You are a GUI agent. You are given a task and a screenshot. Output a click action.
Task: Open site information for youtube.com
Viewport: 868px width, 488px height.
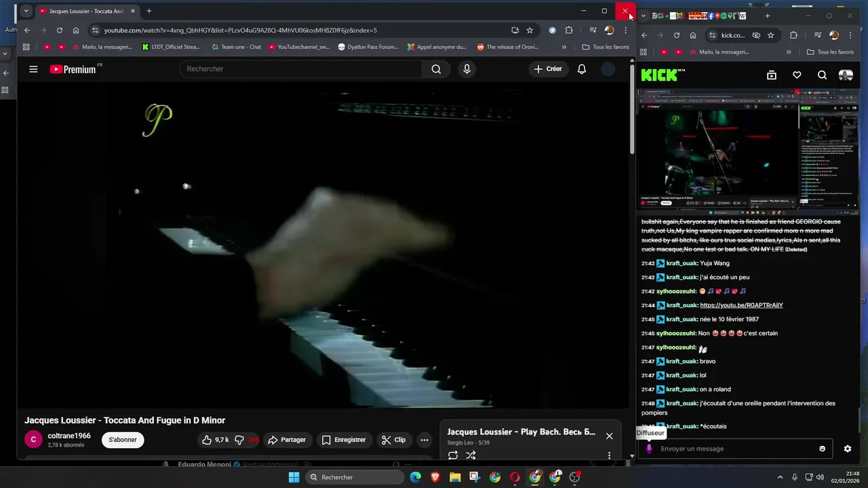pos(96,30)
